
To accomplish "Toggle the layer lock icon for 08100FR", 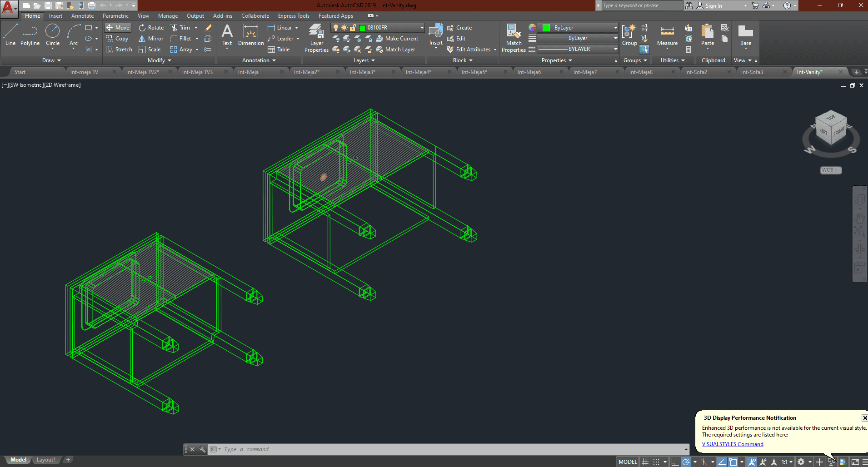I will coord(353,28).
